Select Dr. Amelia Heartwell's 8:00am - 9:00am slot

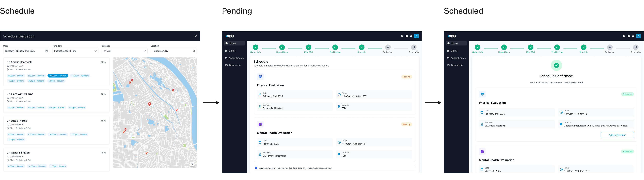[x=16, y=76]
